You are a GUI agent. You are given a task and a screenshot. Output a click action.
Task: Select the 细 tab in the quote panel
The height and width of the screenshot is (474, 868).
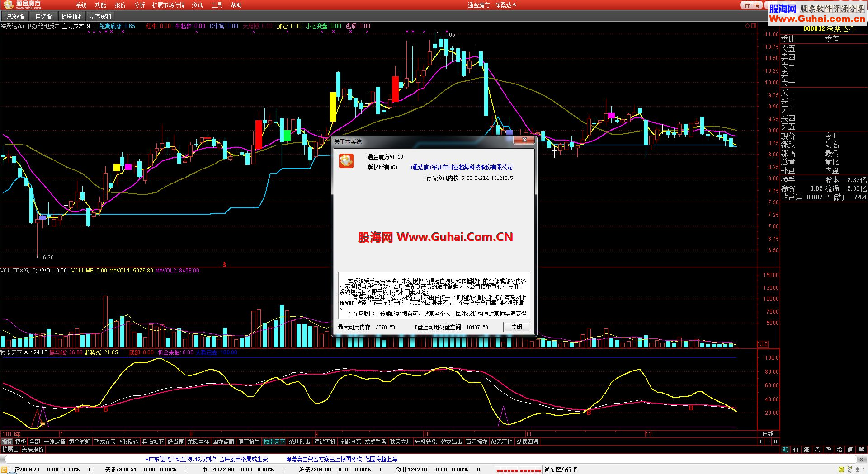[807, 450]
